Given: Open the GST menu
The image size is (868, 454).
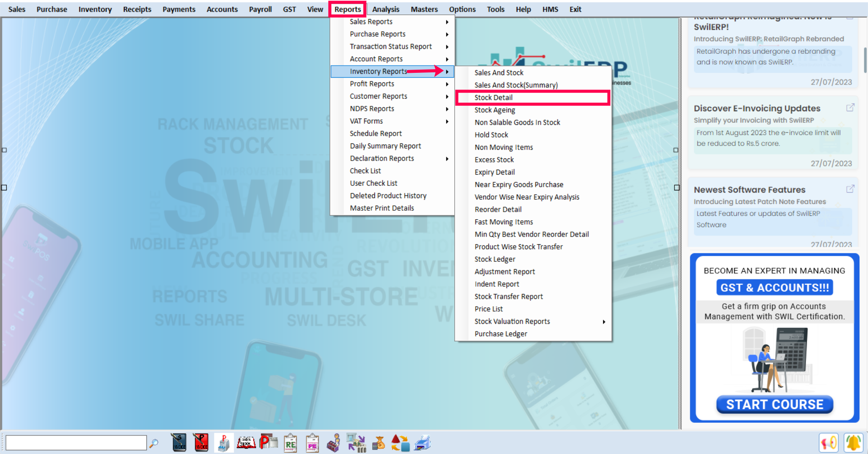Looking at the screenshot, I should (289, 9).
